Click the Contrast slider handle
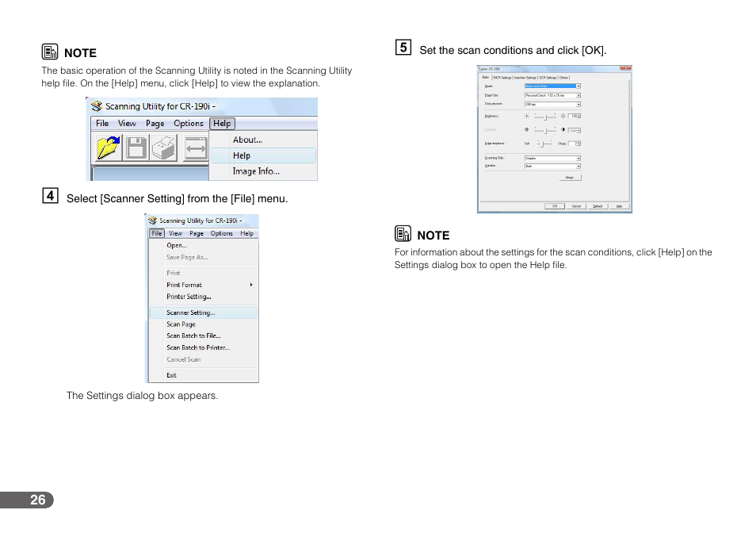This screenshot has height=533, width=756. (x=545, y=131)
